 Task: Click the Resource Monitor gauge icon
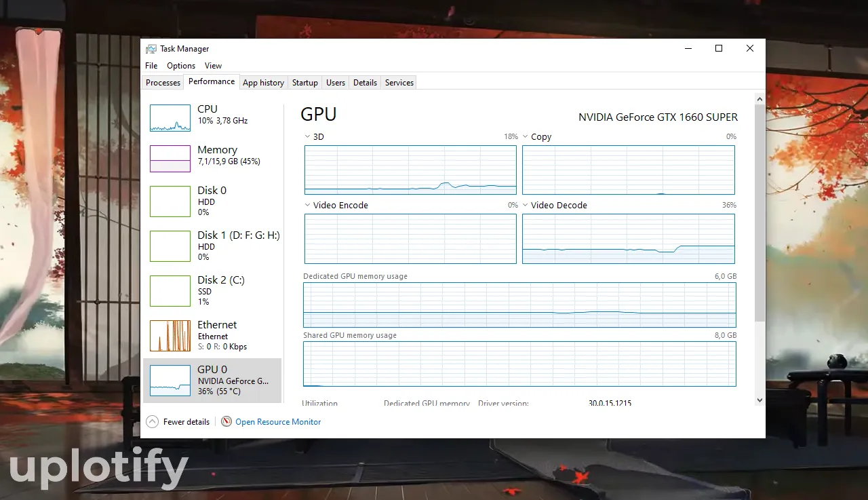click(226, 422)
